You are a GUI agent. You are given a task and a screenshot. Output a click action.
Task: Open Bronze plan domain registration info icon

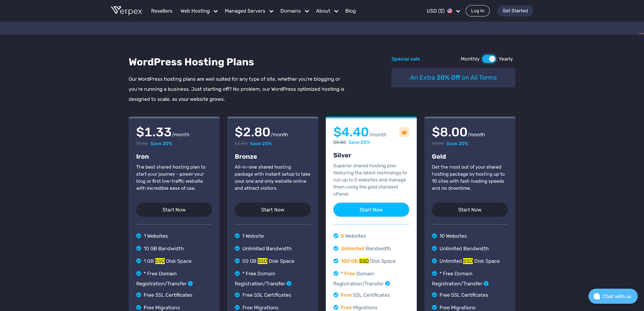289,284
